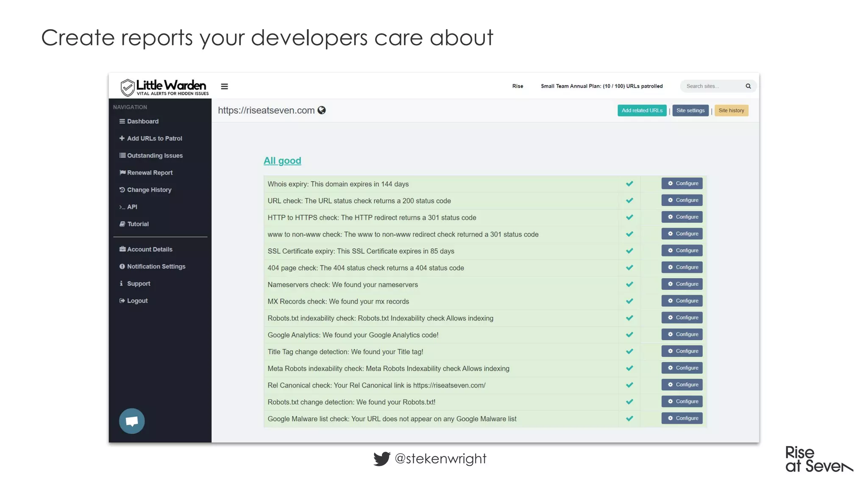This screenshot has height=488, width=868.
Task: Configure the www to non-www check
Action: pyautogui.click(x=682, y=234)
